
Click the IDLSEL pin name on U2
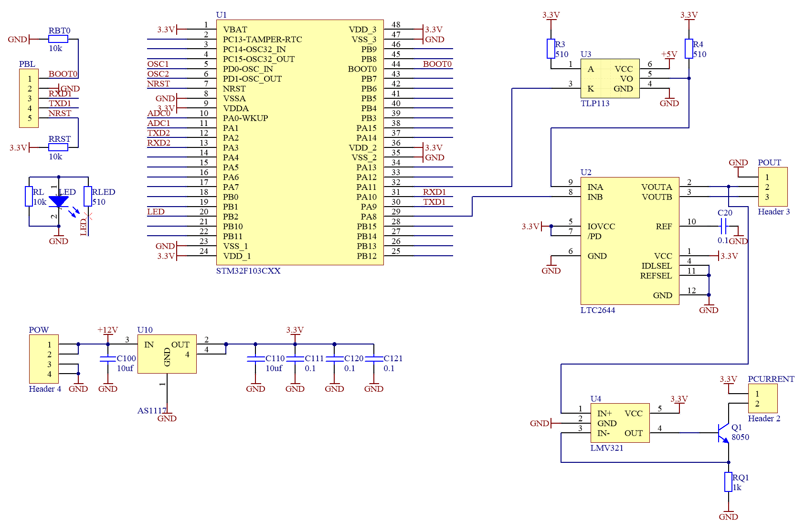pos(657,266)
